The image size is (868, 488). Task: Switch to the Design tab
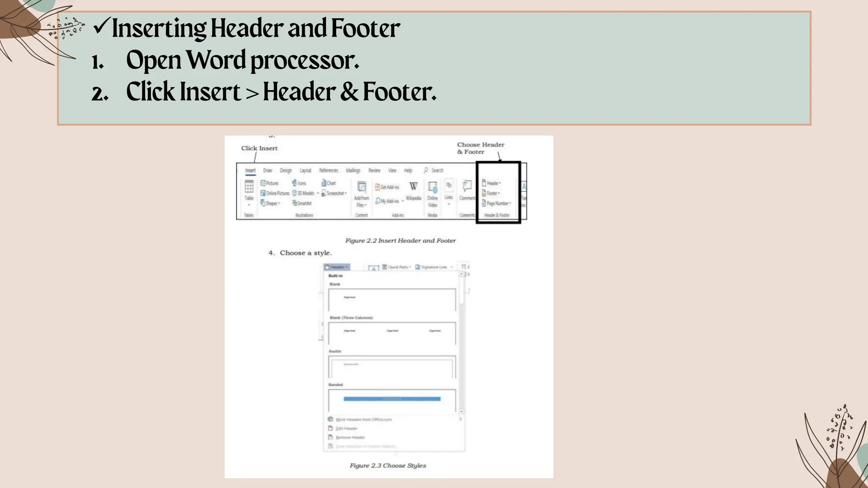pos(286,170)
